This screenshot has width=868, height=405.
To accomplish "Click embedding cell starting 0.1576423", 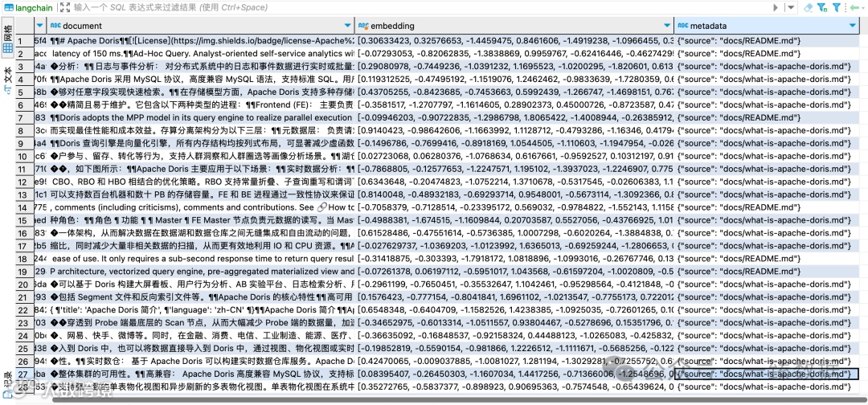I will click(514, 297).
